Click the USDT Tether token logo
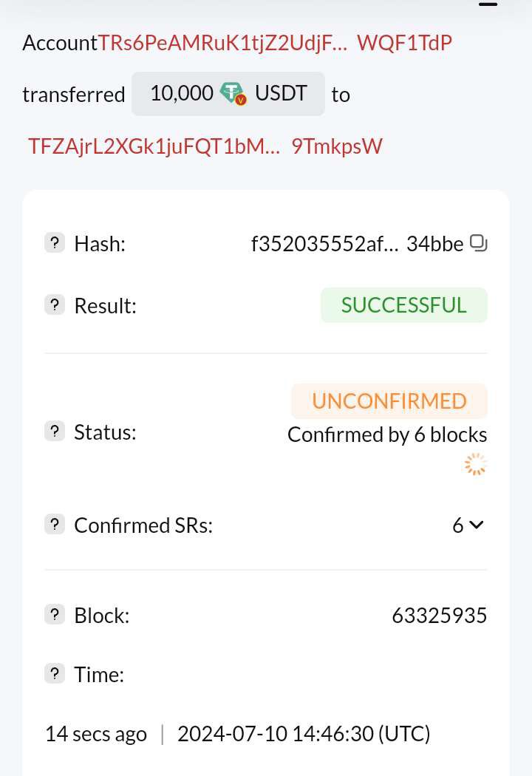The image size is (532, 776). pyautogui.click(x=233, y=94)
